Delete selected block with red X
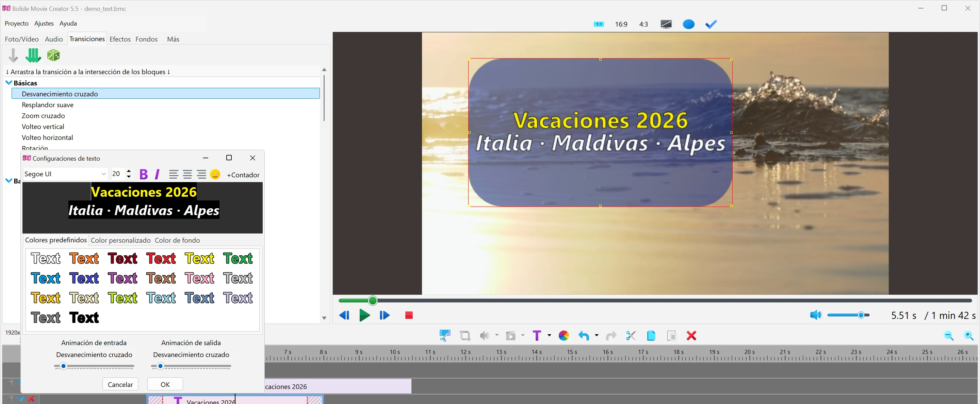 tap(691, 336)
